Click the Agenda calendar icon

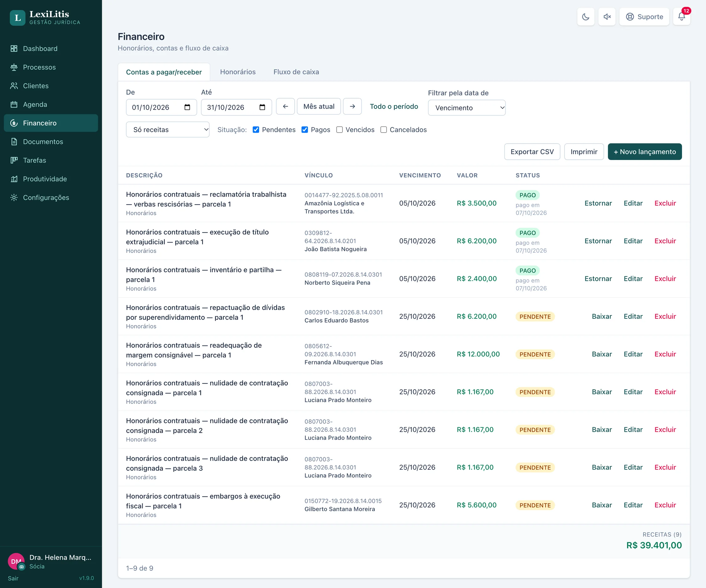(14, 105)
